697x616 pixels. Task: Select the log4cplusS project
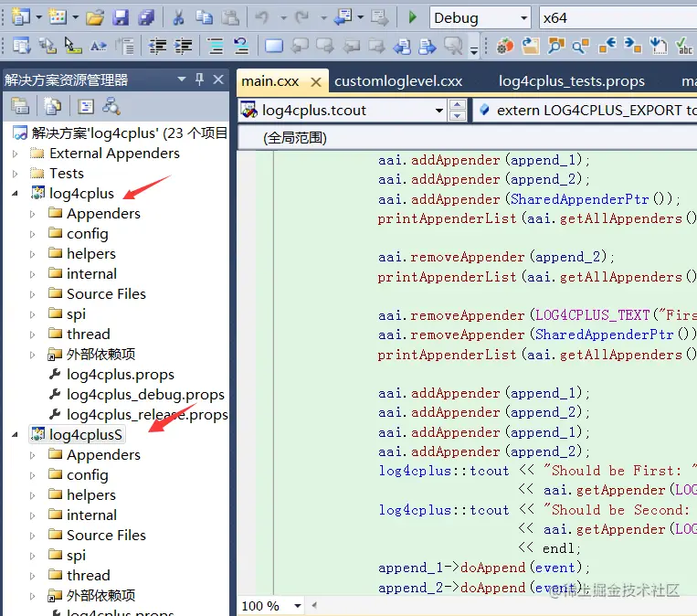(x=78, y=434)
